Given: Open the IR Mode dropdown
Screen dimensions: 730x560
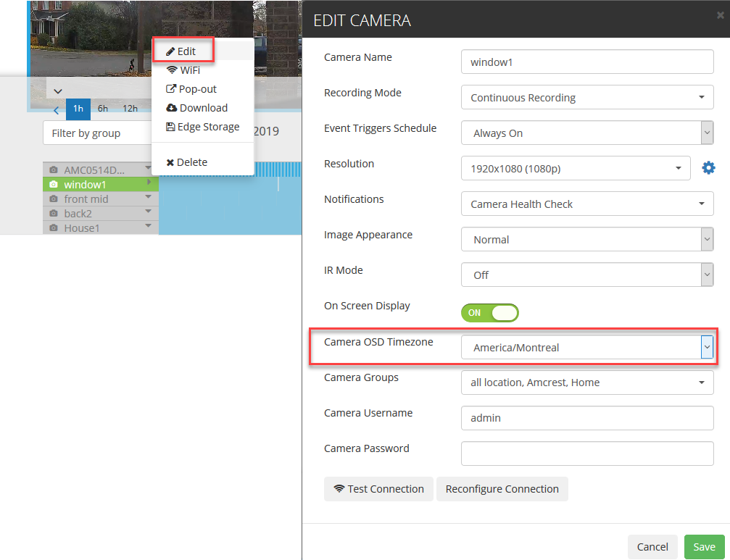Looking at the screenshot, I should click(x=587, y=275).
